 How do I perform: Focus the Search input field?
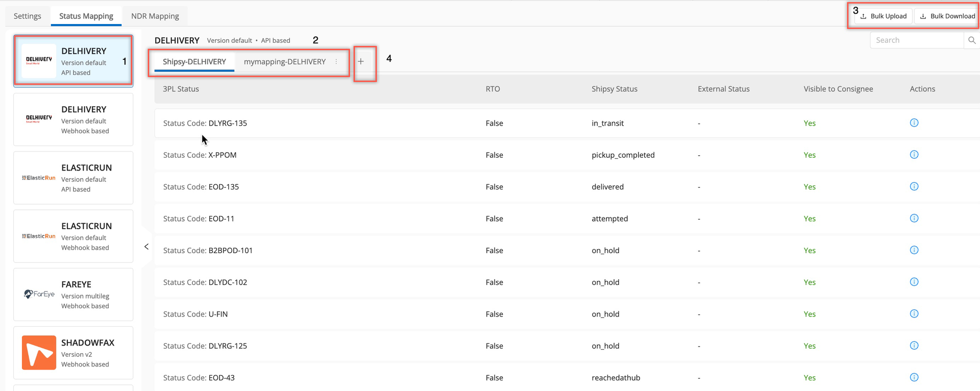coord(916,40)
